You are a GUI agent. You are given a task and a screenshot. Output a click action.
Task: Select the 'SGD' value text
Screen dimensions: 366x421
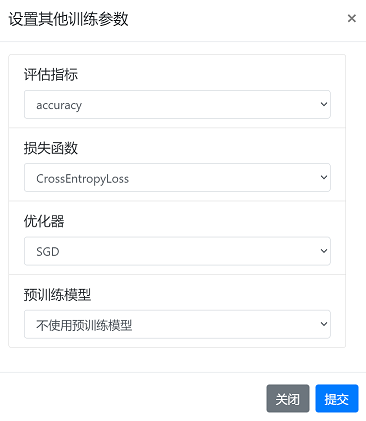click(x=48, y=251)
